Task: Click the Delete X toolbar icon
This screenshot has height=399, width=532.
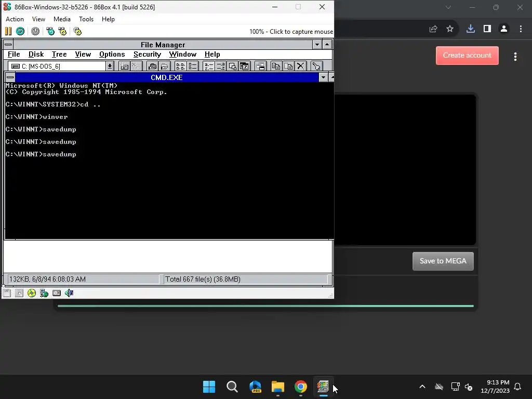Action: [x=301, y=66]
